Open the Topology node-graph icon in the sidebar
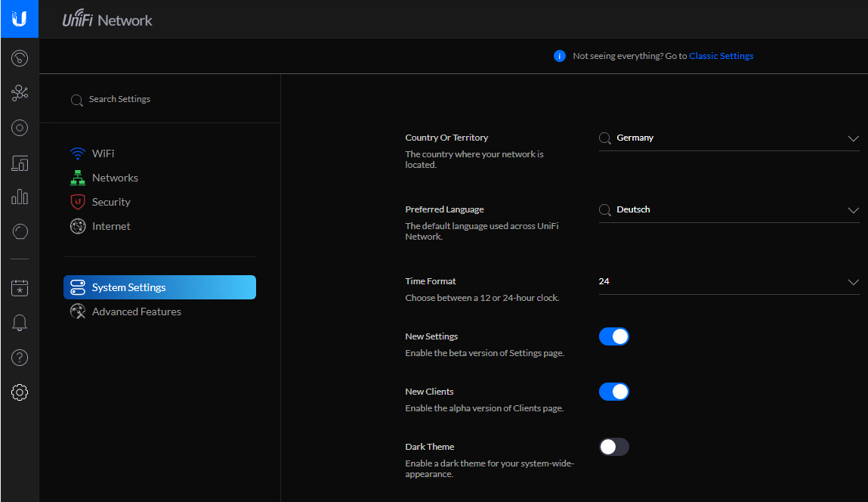The width and height of the screenshot is (868, 502). (20, 92)
